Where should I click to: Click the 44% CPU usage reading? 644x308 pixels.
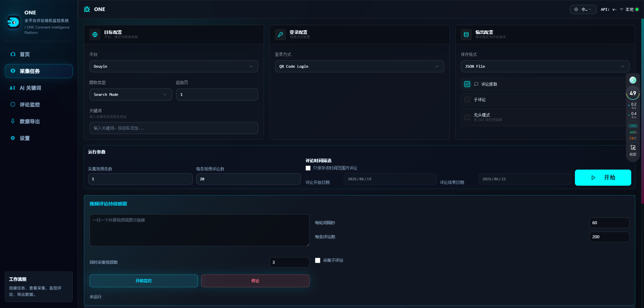point(633,132)
